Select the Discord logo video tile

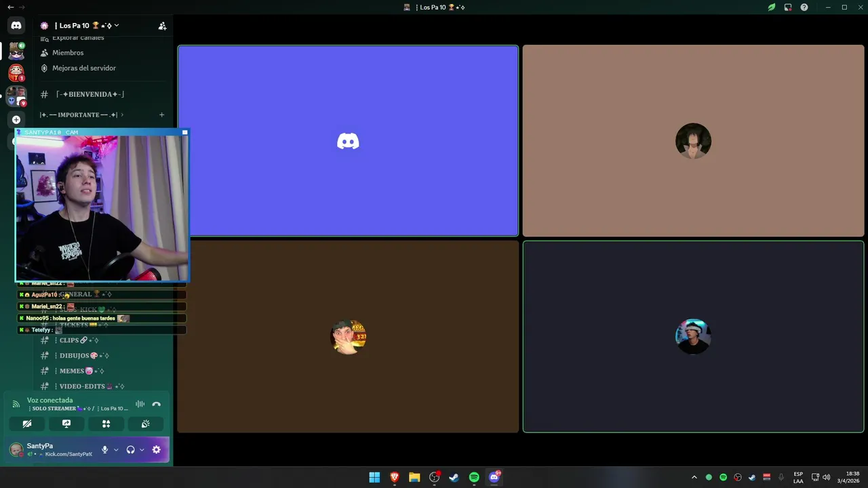click(348, 141)
